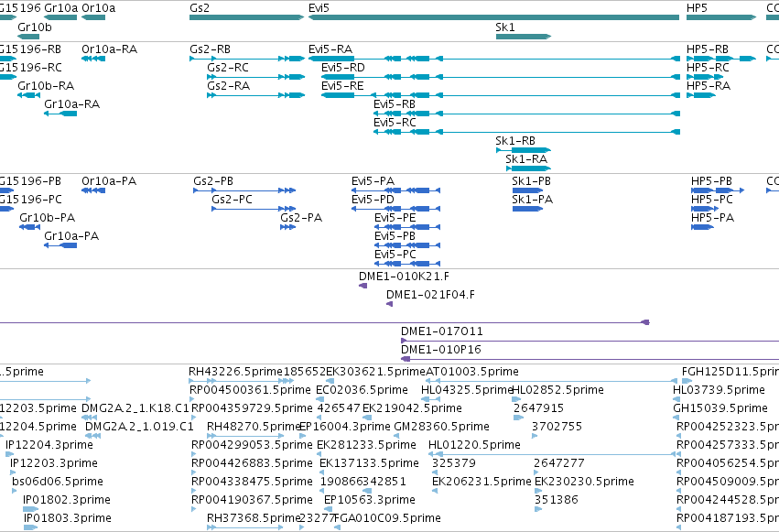Select protein Sk1-PA
This screenshot has width=779, height=532.
click(527, 209)
